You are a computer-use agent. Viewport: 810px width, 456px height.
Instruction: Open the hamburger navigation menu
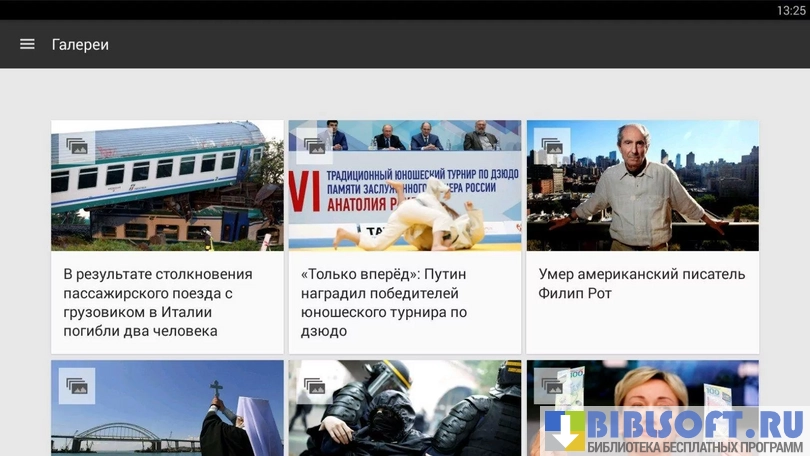[x=27, y=44]
